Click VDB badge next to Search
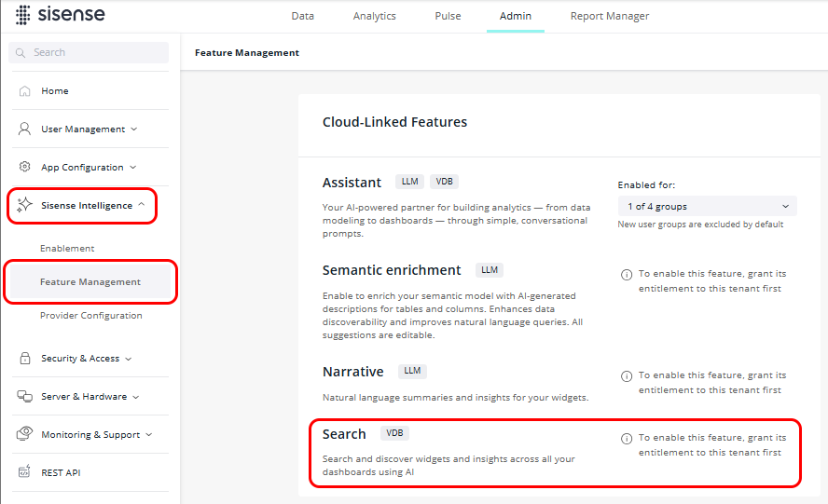 click(x=394, y=433)
